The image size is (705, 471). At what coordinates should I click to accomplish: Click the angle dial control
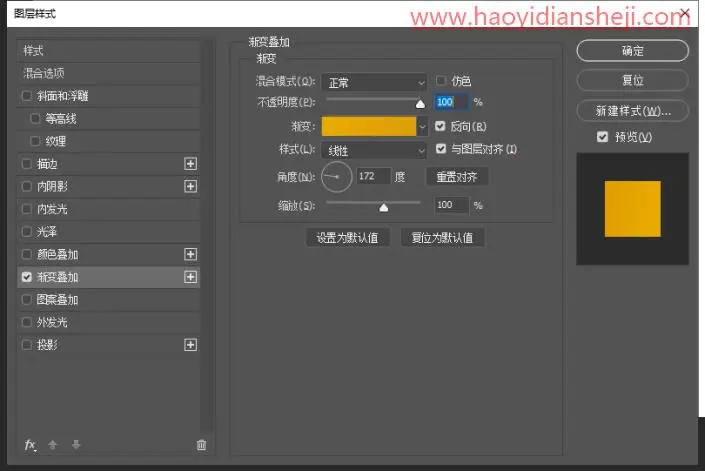[336, 177]
